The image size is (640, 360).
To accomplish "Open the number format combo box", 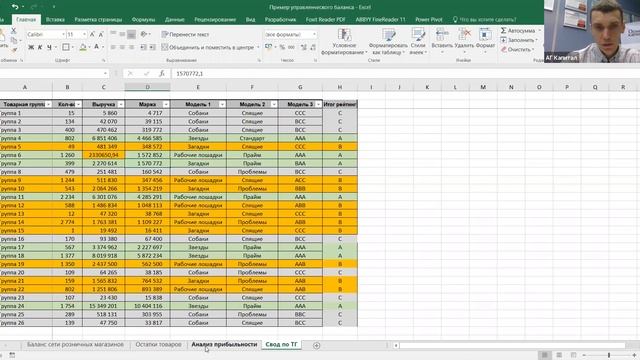I will [x=290, y=35].
